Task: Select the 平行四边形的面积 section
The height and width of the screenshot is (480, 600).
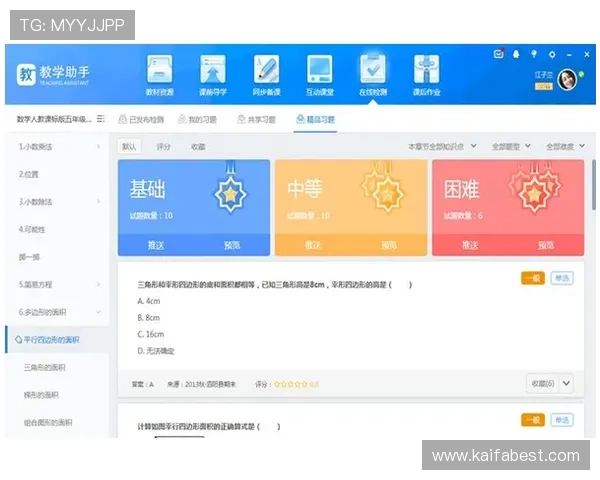Action: tap(57, 340)
